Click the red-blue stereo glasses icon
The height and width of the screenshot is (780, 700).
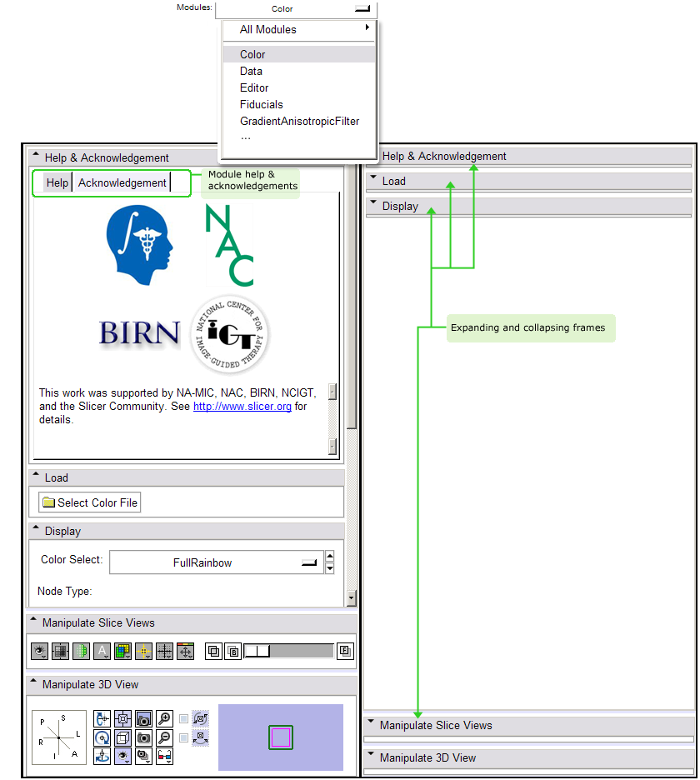click(x=165, y=757)
